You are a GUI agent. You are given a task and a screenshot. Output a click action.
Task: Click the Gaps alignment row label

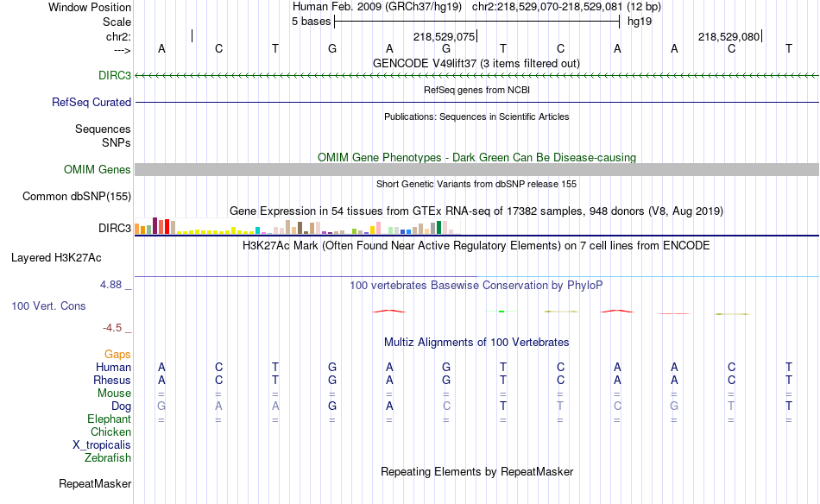[117, 355]
